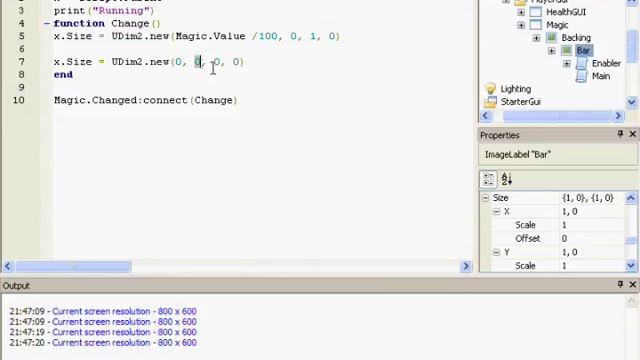The image size is (640, 360).
Task: Click the 'Magic.Value' text on line 5
Action: pos(210,36)
